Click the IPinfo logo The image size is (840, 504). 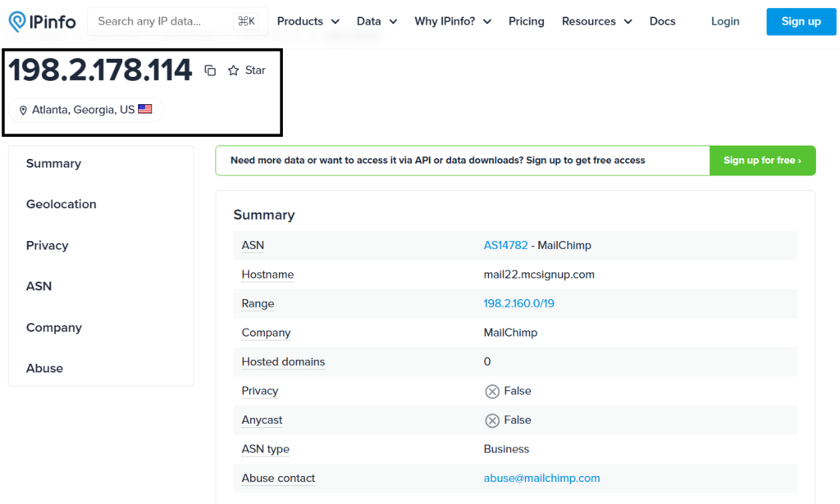pos(43,21)
